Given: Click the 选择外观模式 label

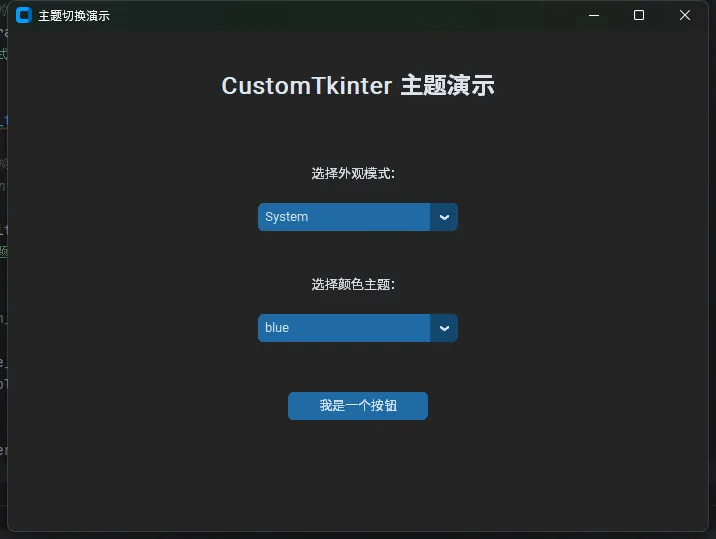Looking at the screenshot, I should click(x=353, y=174).
